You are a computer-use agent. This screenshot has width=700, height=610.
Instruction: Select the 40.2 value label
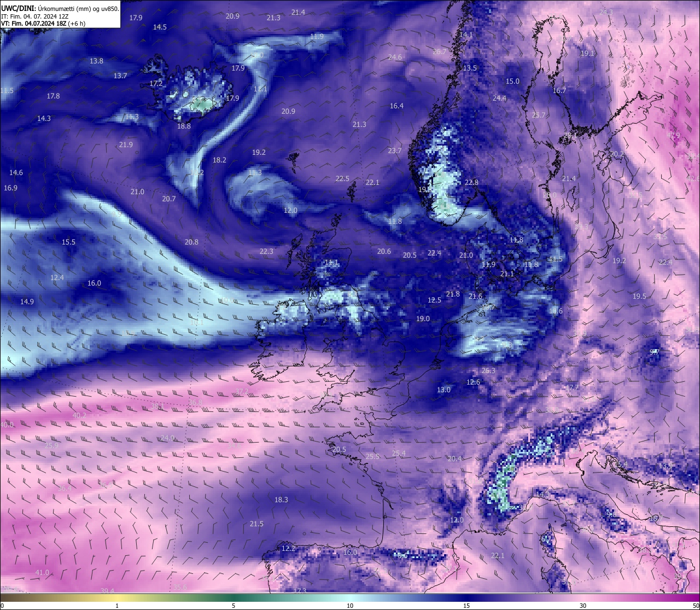click(x=79, y=416)
